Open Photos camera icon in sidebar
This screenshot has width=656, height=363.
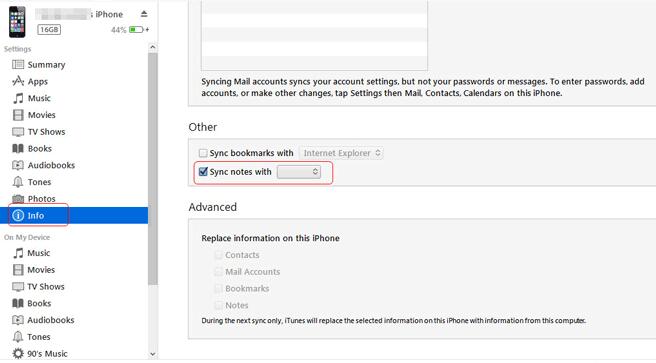pyautogui.click(x=18, y=199)
